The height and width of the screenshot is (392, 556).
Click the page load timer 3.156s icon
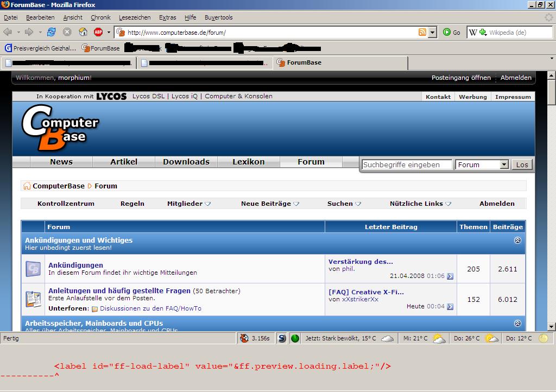(244, 338)
